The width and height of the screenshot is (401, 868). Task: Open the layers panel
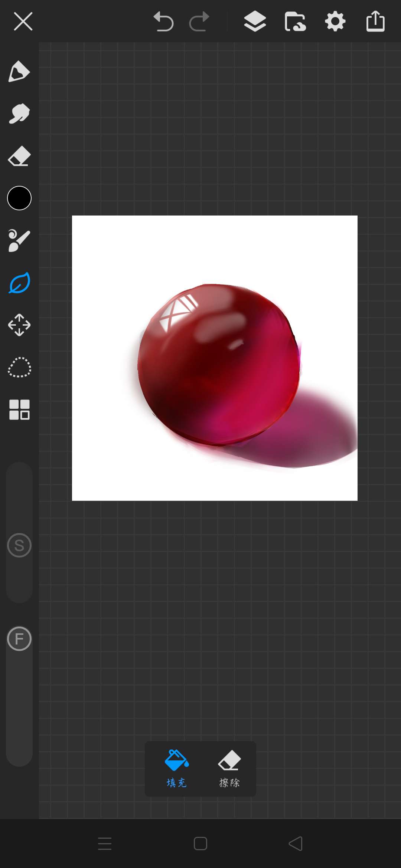[255, 22]
